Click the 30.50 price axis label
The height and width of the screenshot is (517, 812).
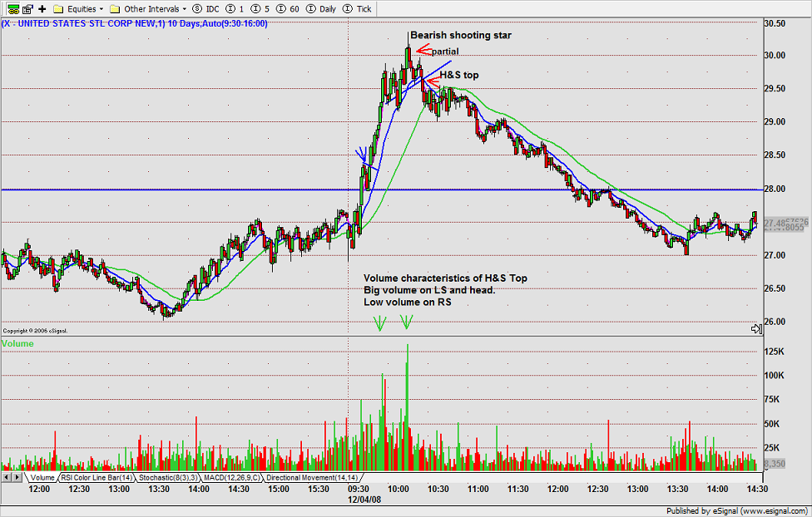[775, 23]
